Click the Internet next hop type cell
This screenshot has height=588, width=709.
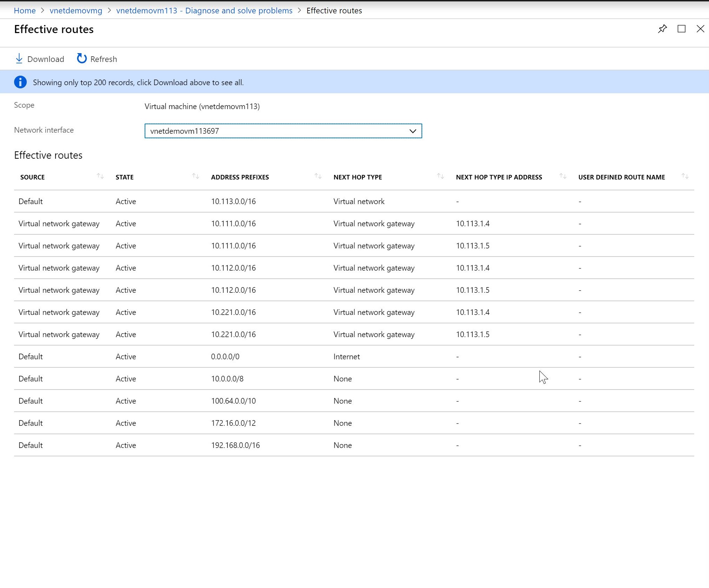tap(347, 356)
